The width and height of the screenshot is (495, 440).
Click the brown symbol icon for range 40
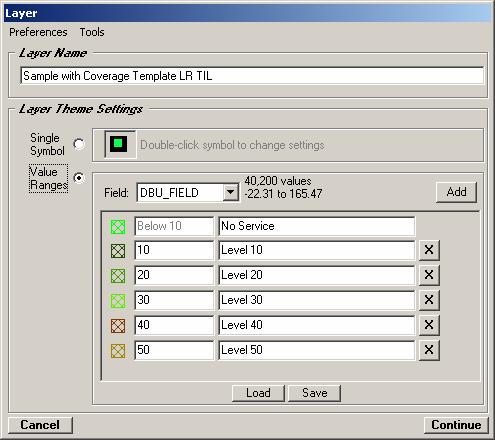coord(118,326)
